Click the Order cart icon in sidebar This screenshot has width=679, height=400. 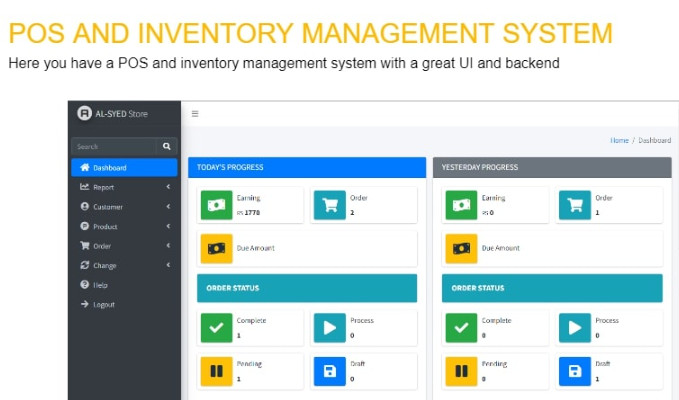(x=84, y=245)
